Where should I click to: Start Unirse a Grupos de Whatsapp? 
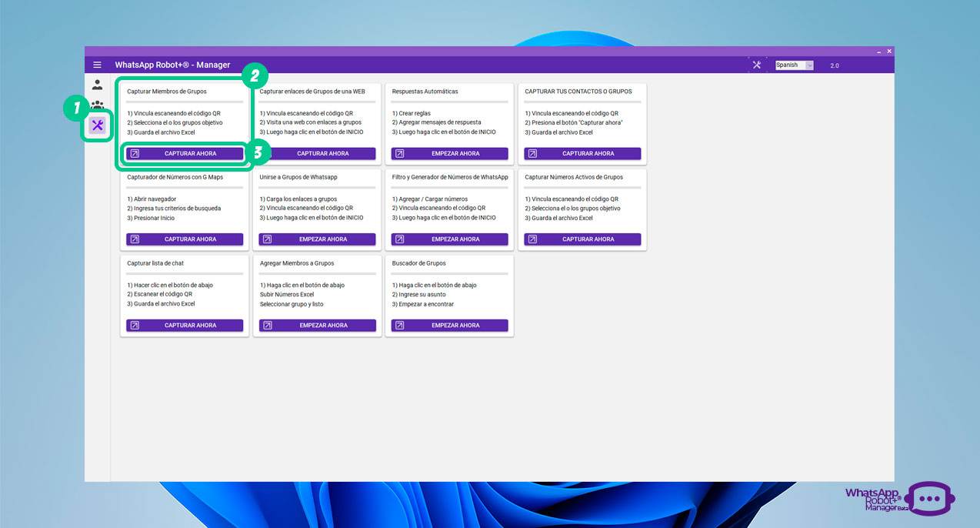[x=317, y=239]
